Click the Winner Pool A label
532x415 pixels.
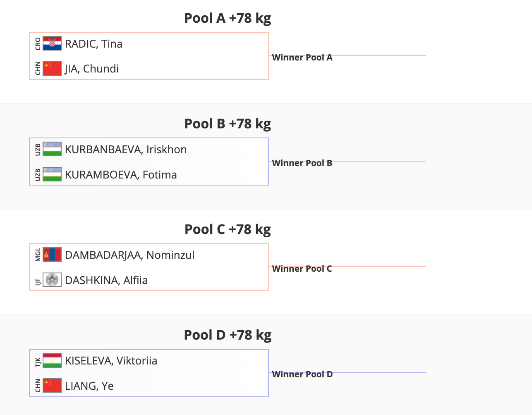pyautogui.click(x=302, y=58)
